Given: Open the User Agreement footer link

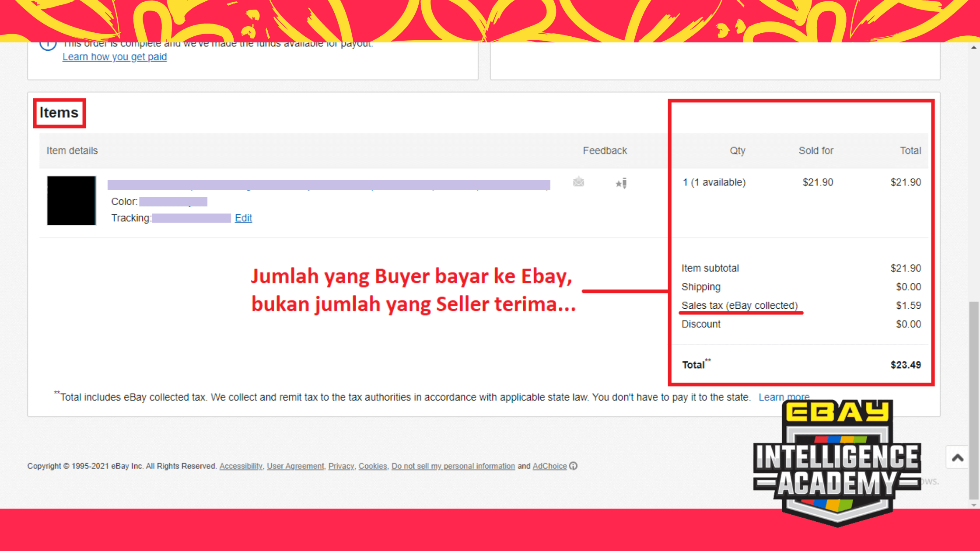Looking at the screenshot, I should (x=295, y=466).
